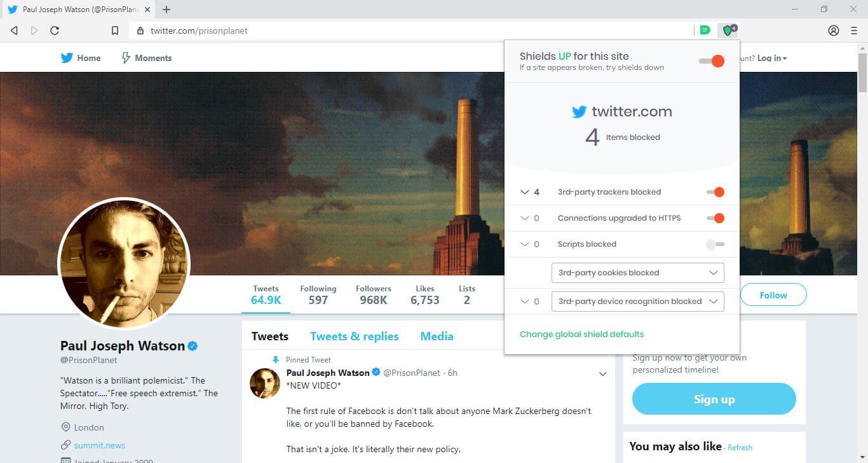The width and height of the screenshot is (868, 463).
Task: Click the green chat extension icon
Action: click(x=704, y=30)
